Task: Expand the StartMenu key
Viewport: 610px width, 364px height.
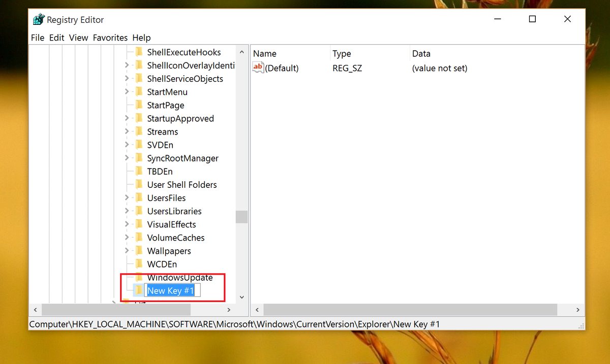Action: click(127, 92)
